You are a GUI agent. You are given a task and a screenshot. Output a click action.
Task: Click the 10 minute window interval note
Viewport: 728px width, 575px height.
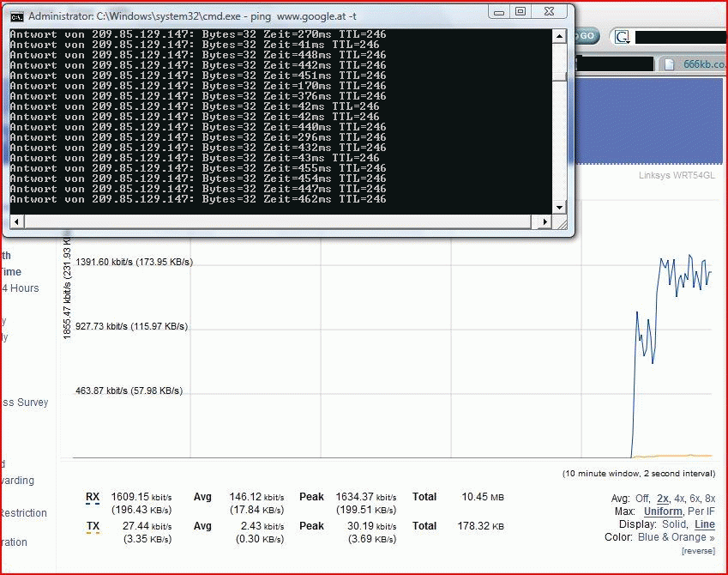[639, 474]
